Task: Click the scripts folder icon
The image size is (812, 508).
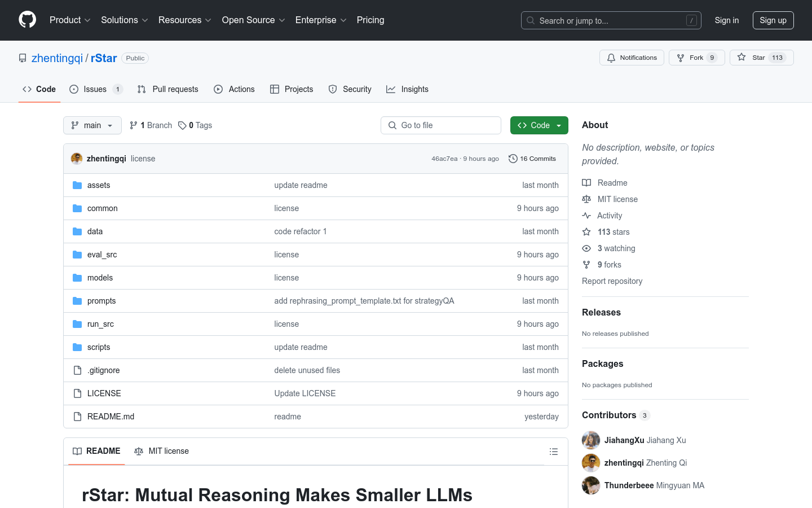Action: [77, 347]
